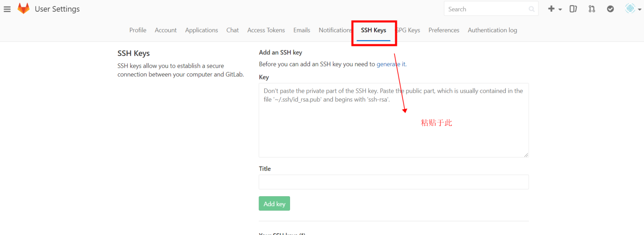Image resolution: width=644 pixels, height=235 pixels.
Task: Select the Emails tab
Action: pyautogui.click(x=302, y=30)
